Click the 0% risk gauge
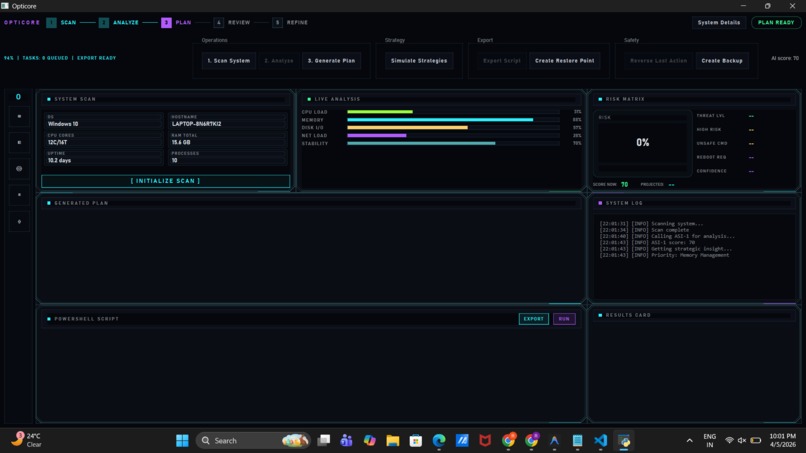The width and height of the screenshot is (806, 453). click(x=643, y=142)
